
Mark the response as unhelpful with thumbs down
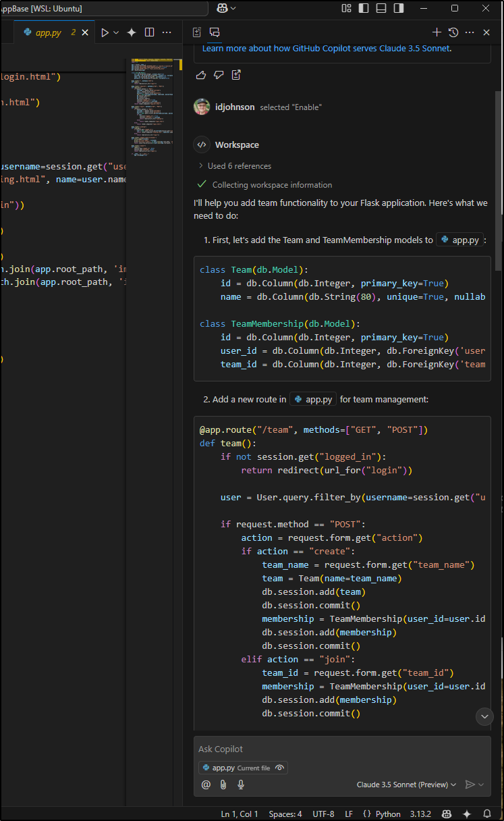click(x=218, y=74)
